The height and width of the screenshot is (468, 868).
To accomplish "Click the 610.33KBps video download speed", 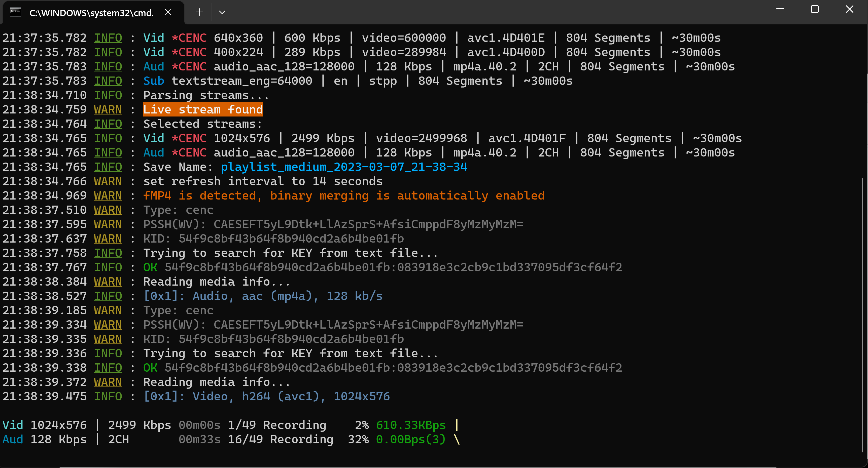I will [x=411, y=425].
